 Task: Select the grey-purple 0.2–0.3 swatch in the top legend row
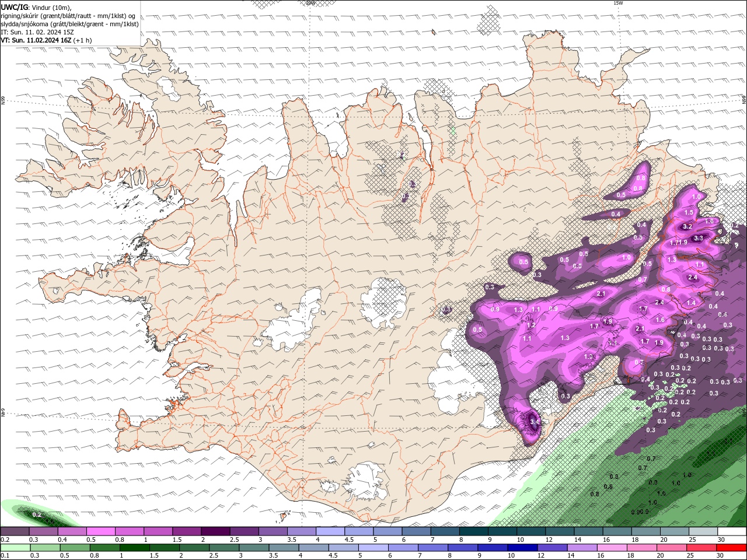[15, 531]
